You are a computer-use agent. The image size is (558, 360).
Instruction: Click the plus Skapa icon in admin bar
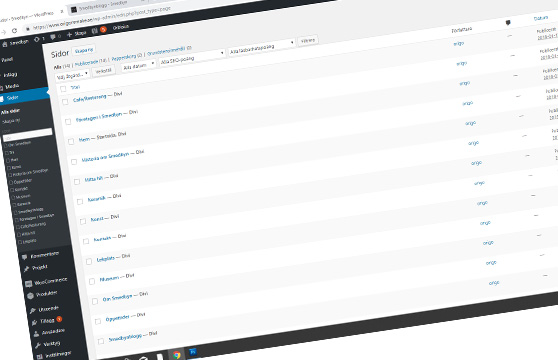coord(69,35)
